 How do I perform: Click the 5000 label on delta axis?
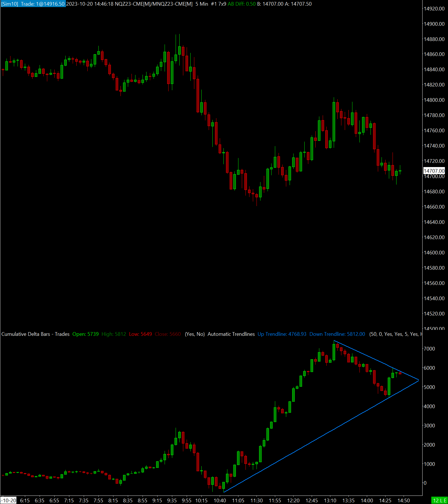click(429, 387)
